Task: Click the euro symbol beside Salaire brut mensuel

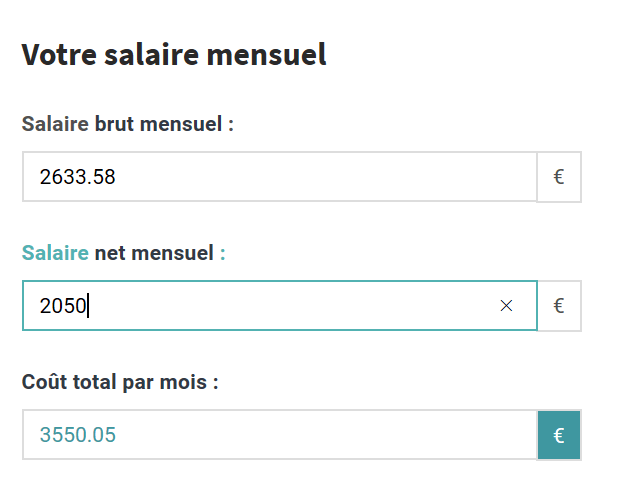Action: (x=559, y=177)
